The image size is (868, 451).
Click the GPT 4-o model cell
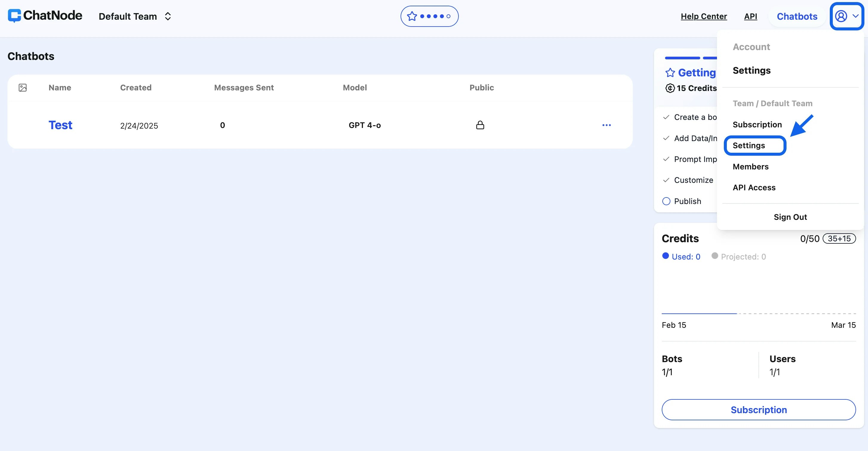364,125
